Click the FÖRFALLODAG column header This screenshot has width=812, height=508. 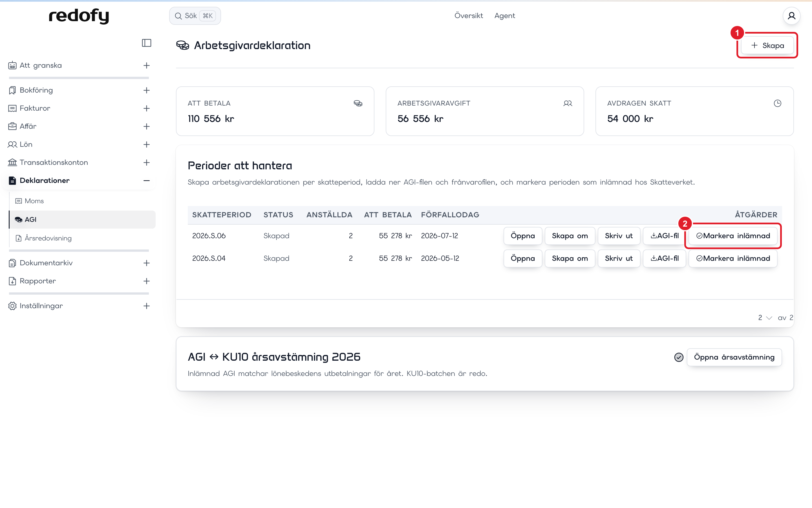pos(450,215)
